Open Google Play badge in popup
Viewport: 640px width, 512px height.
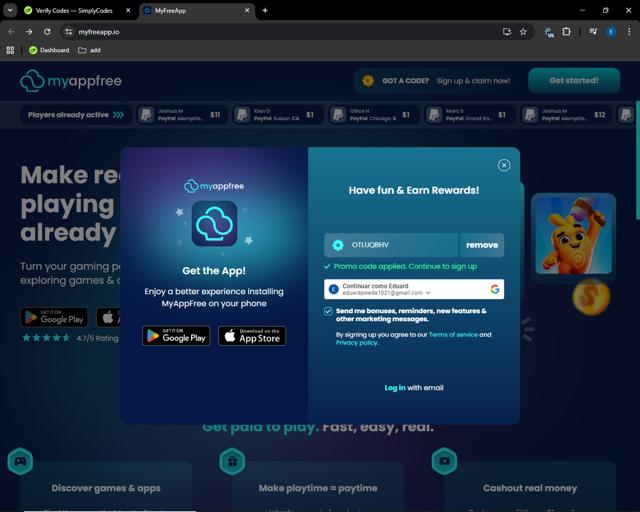176,336
